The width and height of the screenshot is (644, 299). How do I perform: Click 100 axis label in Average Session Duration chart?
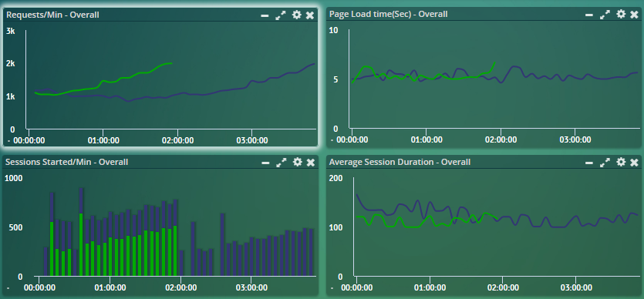pyautogui.click(x=336, y=227)
